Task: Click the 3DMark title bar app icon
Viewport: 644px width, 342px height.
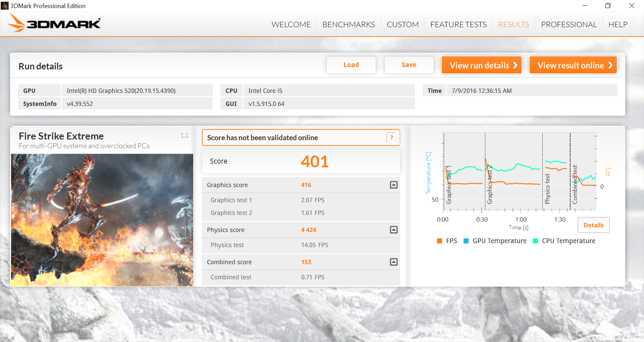Action: [x=5, y=6]
